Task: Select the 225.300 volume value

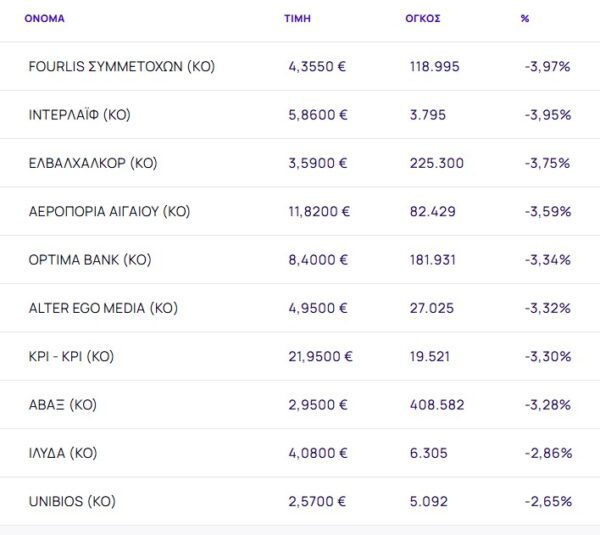Action: [436, 163]
